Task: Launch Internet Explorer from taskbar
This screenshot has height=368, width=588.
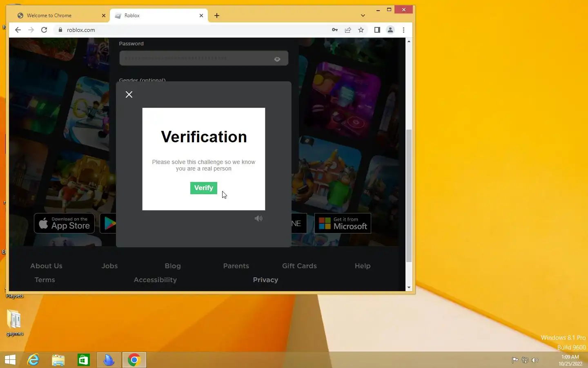Action: tap(33, 360)
